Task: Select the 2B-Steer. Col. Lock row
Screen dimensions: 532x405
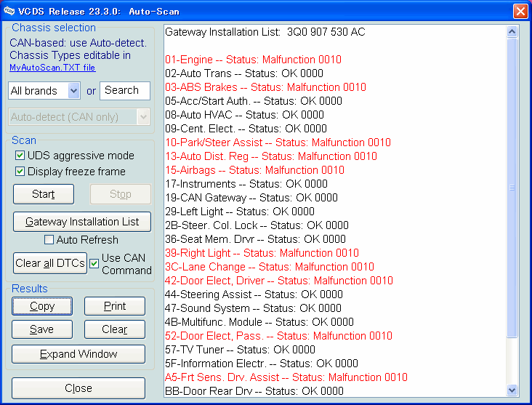Action: point(257,225)
